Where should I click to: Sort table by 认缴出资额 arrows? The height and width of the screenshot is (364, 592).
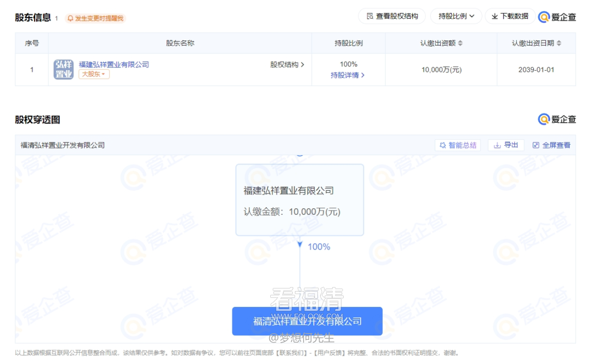460,43
